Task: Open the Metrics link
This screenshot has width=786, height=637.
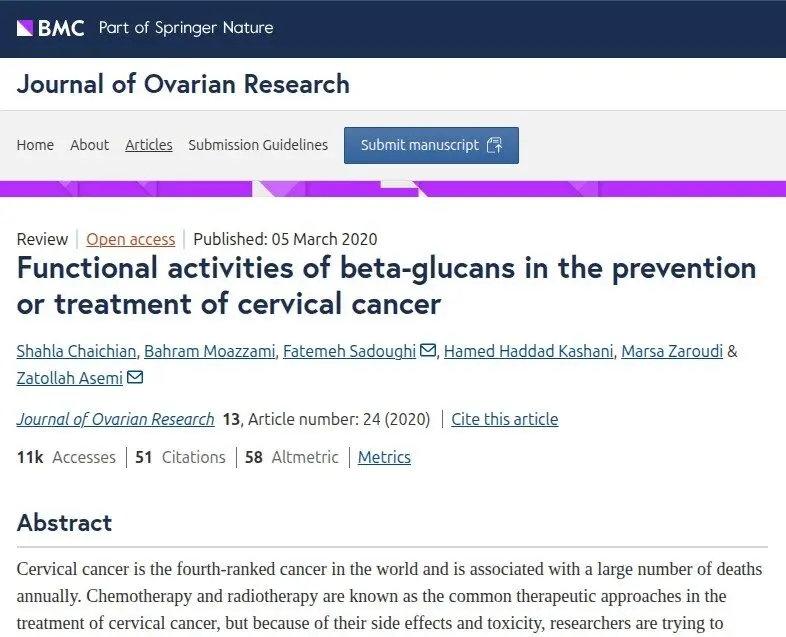Action: click(384, 457)
